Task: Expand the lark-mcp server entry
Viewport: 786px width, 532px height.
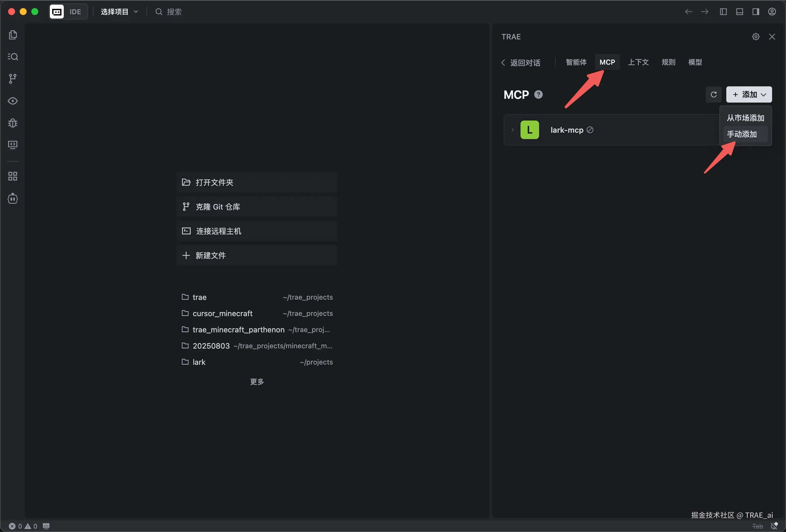Action: (x=512, y=130)
